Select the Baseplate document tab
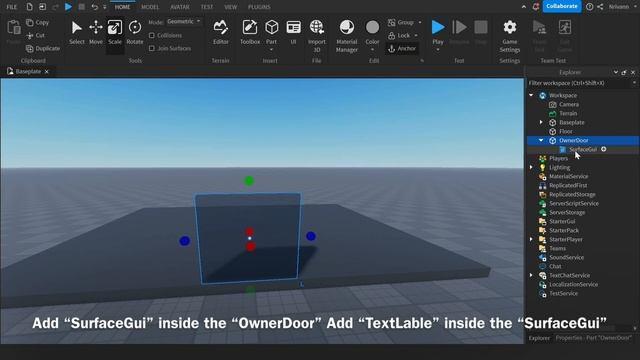Image resolution: width=640 pixels, height=360 pixels. tap(28, 71)
